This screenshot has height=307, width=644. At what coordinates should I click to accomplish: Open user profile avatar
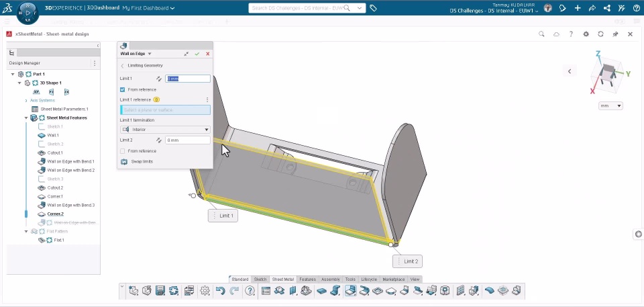(x=547, y=8)
